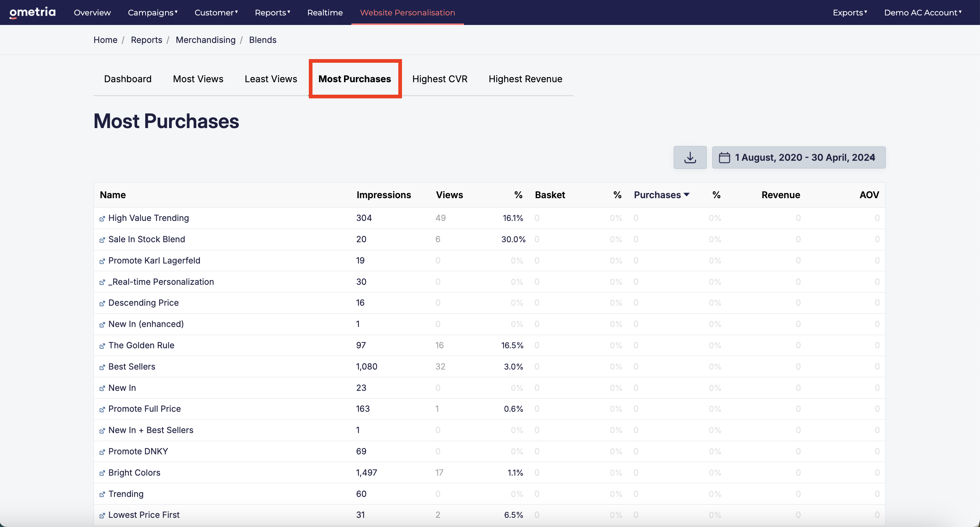980x527 pixels.
Task: Open the Demo AC Account menu
Action: point(922,12)
